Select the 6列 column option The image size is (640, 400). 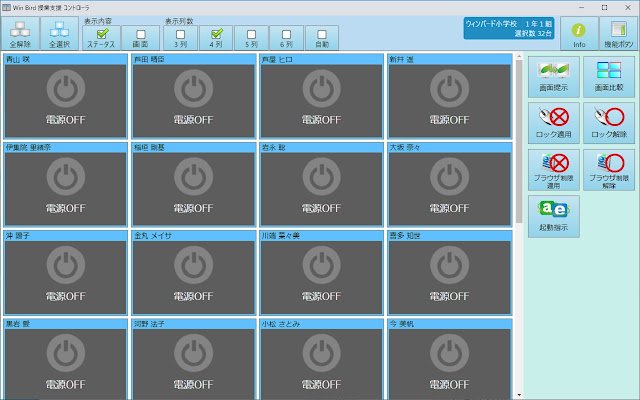[x=287, y=38]
